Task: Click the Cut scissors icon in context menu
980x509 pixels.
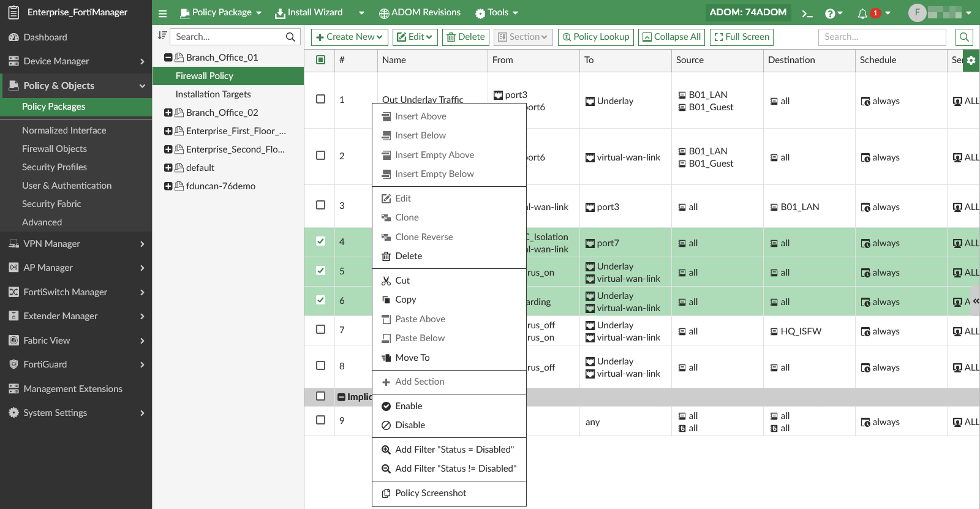Action: (386, 281)
